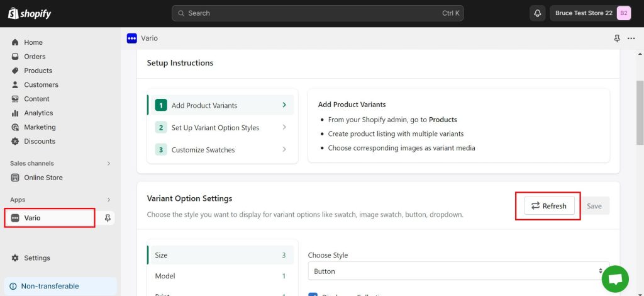Select the Size variant option
The height and width of the screenshot is (296, 644).
tap(221, 255)
